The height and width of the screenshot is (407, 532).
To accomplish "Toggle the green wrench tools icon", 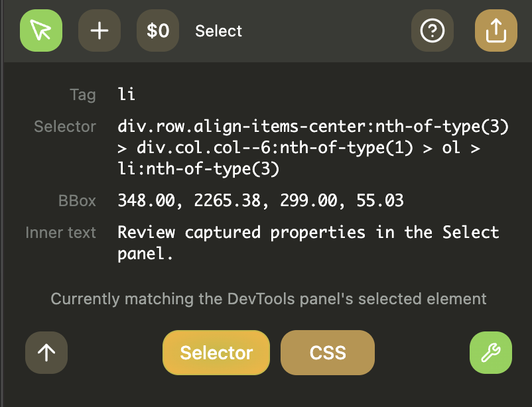I will pyautogui.click(x=490, y=352).
